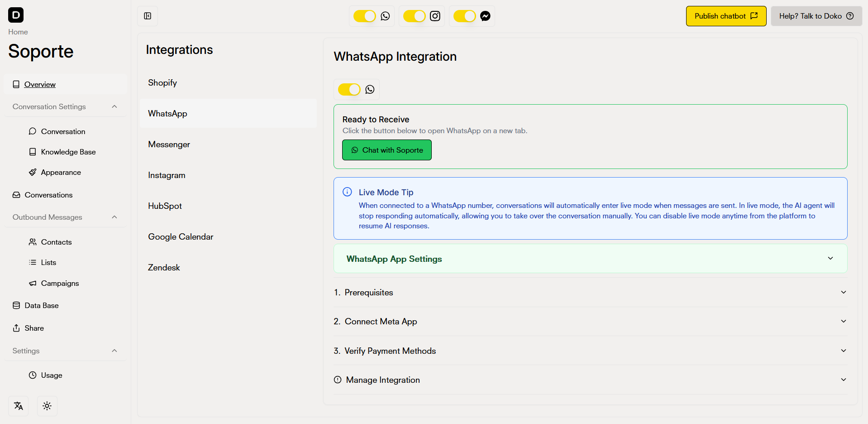This screenshot has height=424, width=868.
Task: Open the Instagram integration
Action: pos(229,175)
